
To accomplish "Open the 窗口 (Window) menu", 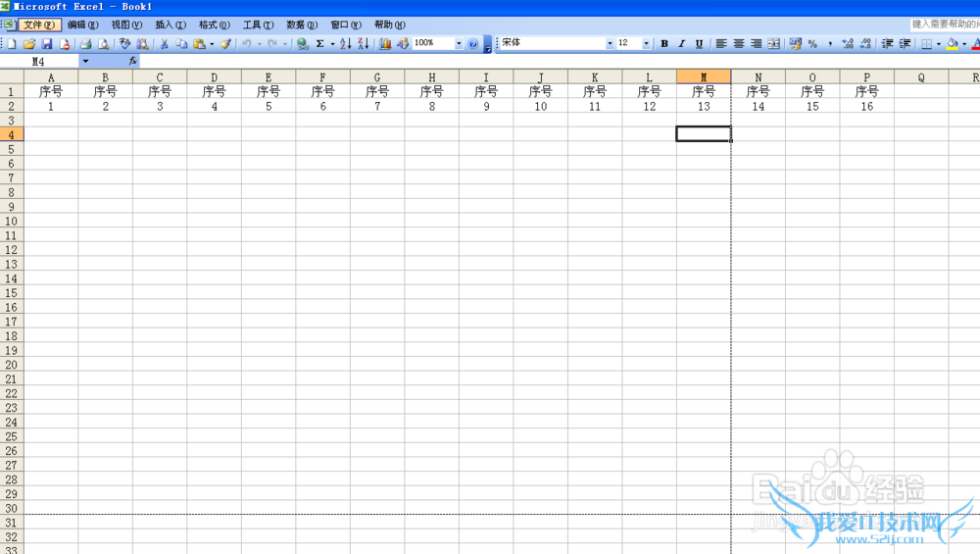I will [x=346, y=25].
